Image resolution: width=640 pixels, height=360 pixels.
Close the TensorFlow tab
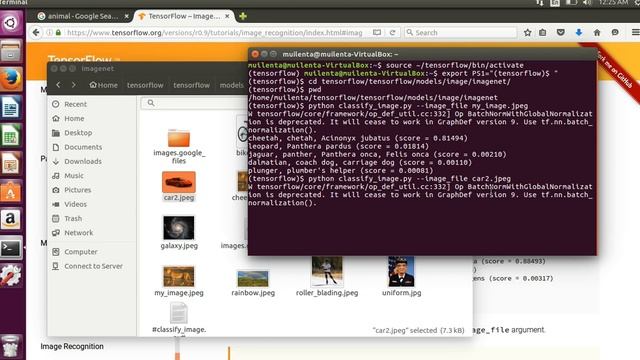[227, 16]
